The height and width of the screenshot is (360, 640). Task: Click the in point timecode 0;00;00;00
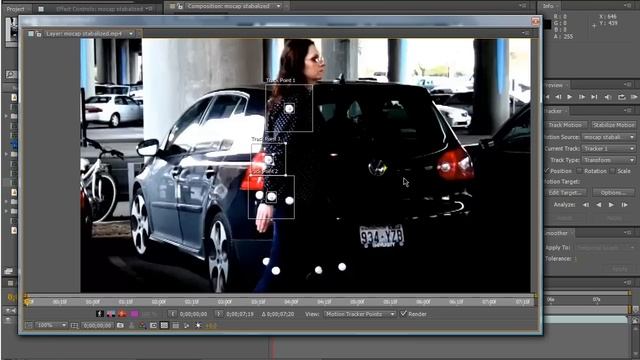(x=193, y=314)
